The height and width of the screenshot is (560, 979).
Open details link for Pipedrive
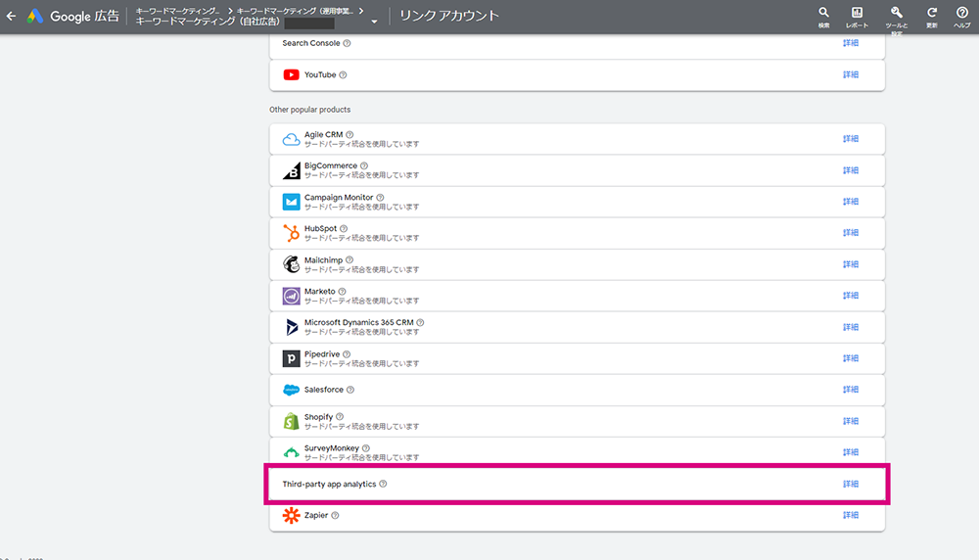[x=851, y=358]
